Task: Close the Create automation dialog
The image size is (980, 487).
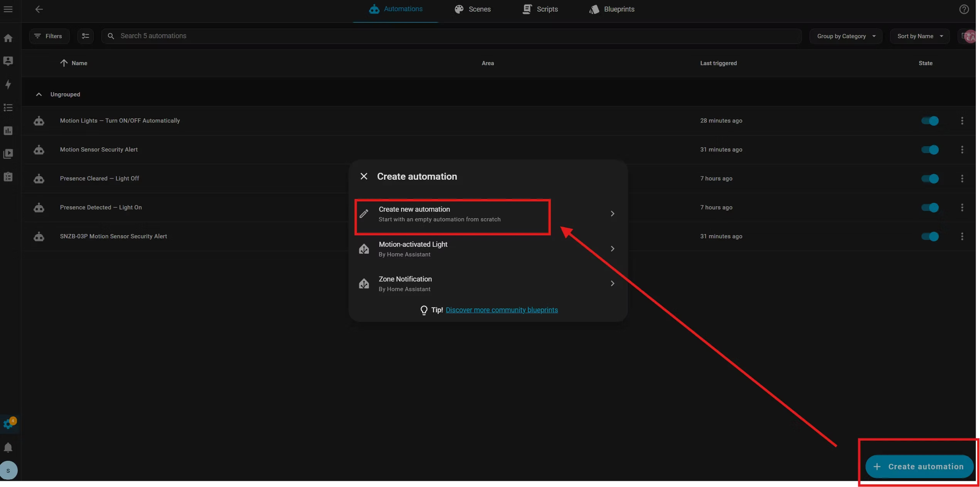Action: click(x=364, y=177)
